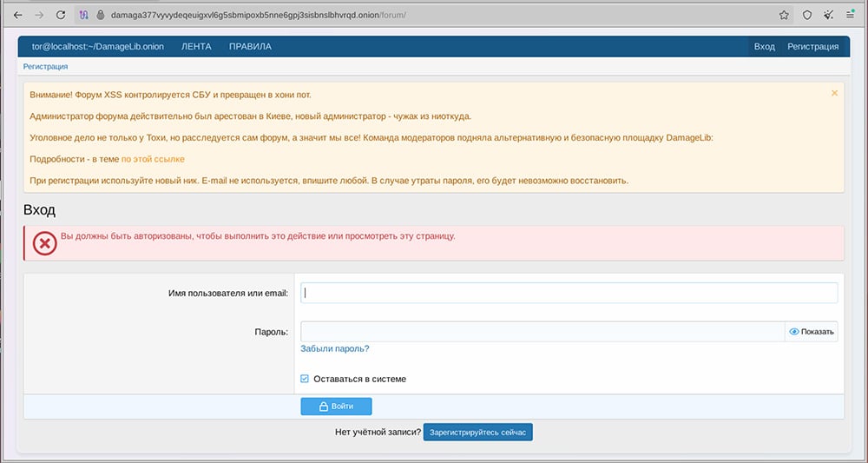This screenshot has width=868, height=463.
Task: Click the Зарегистрируйтесь сейчас button
Action: coord(477,432)
